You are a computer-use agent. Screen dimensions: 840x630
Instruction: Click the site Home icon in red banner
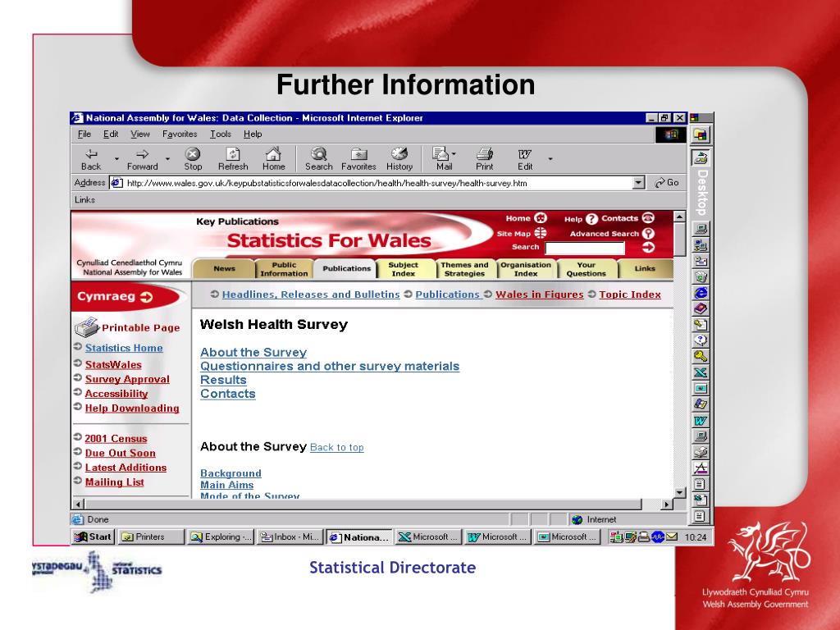[x=541, y=218]
